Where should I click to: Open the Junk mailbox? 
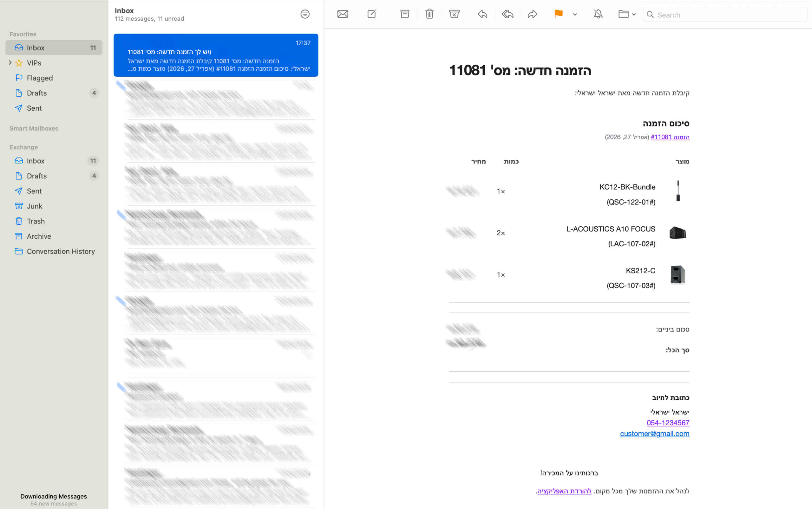pos(34,206)
